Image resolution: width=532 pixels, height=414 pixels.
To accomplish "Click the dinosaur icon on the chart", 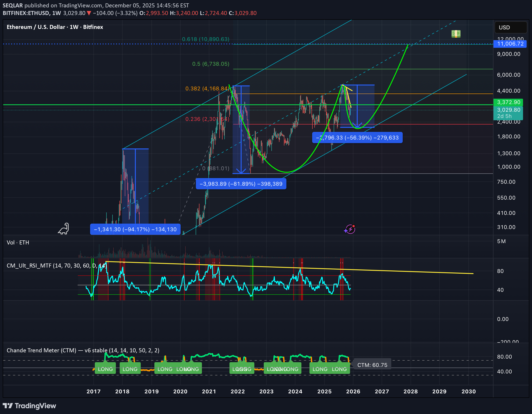I will 64,229.
